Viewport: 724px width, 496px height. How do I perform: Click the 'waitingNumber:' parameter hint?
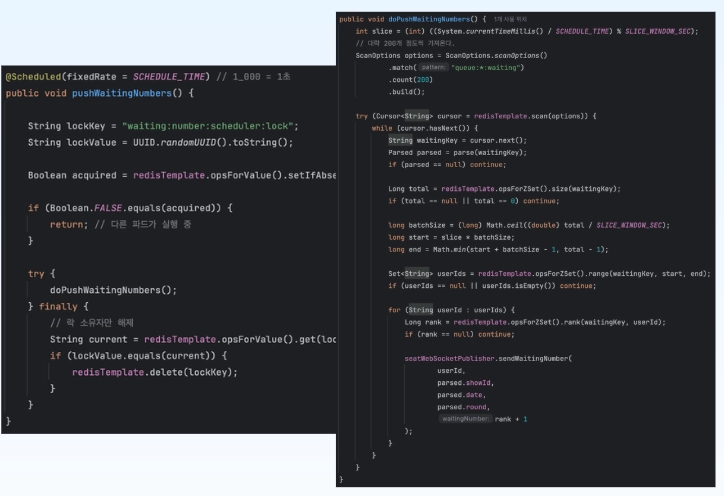(465, 419)
